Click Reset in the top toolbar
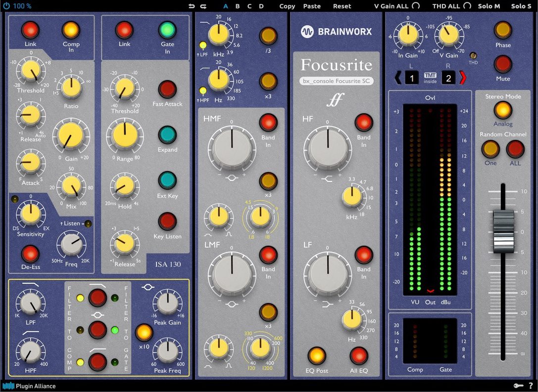Screen dimensions: 538x392 click(342, 6)
